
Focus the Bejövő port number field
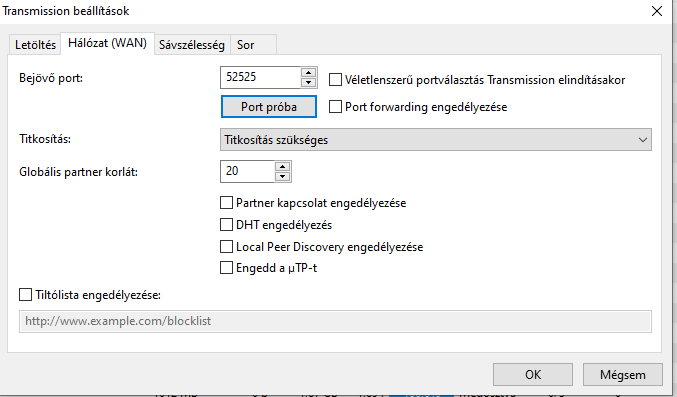[260, 77]
